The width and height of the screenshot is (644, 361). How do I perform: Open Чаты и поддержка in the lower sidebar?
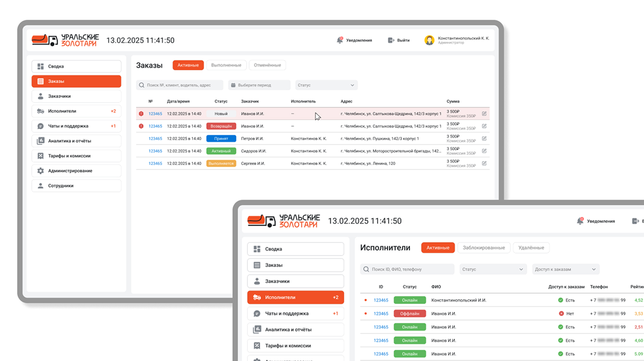(x=295, y=313)
